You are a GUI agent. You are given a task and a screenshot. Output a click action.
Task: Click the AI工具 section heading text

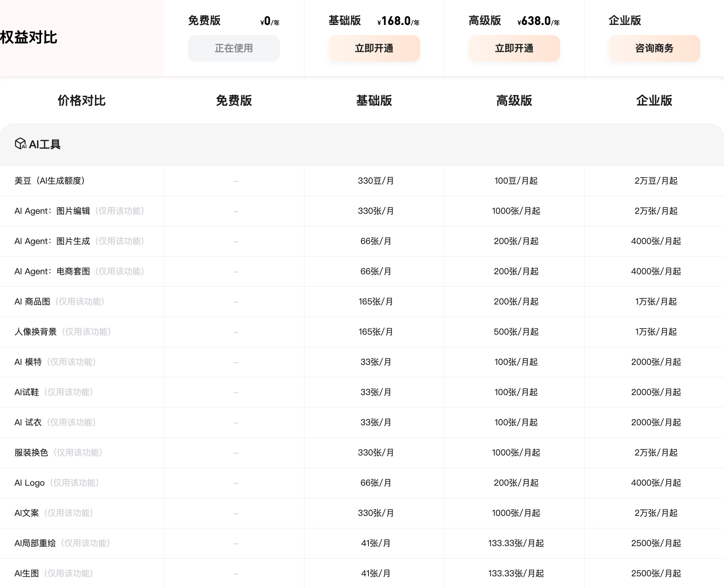click(x=45, y=144)
